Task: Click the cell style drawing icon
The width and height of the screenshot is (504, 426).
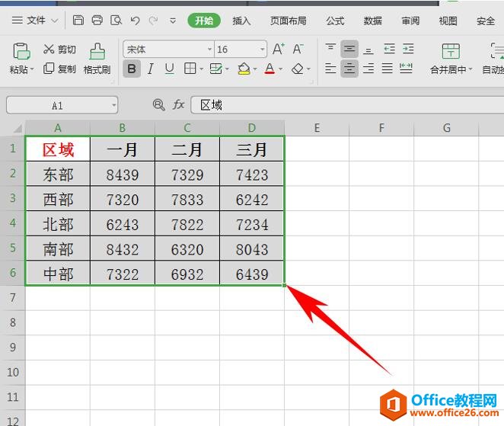Action: pyautogui.click(x=215, y=69)
